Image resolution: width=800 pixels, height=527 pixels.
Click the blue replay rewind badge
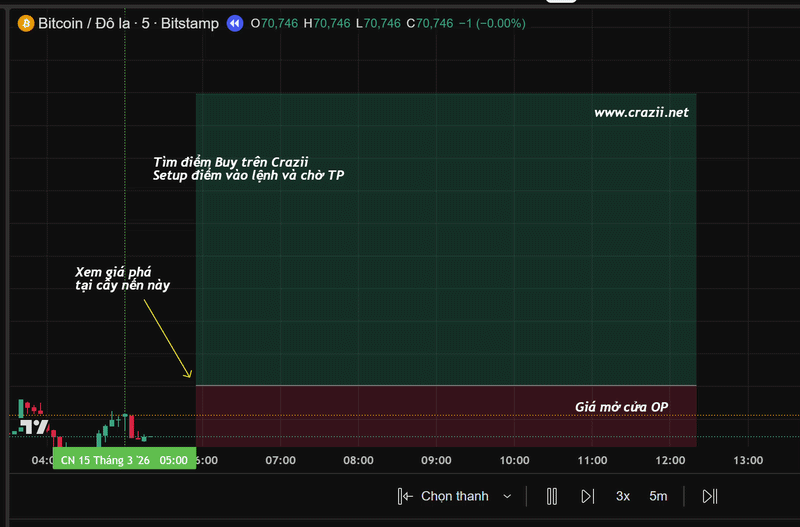[234, 23]
